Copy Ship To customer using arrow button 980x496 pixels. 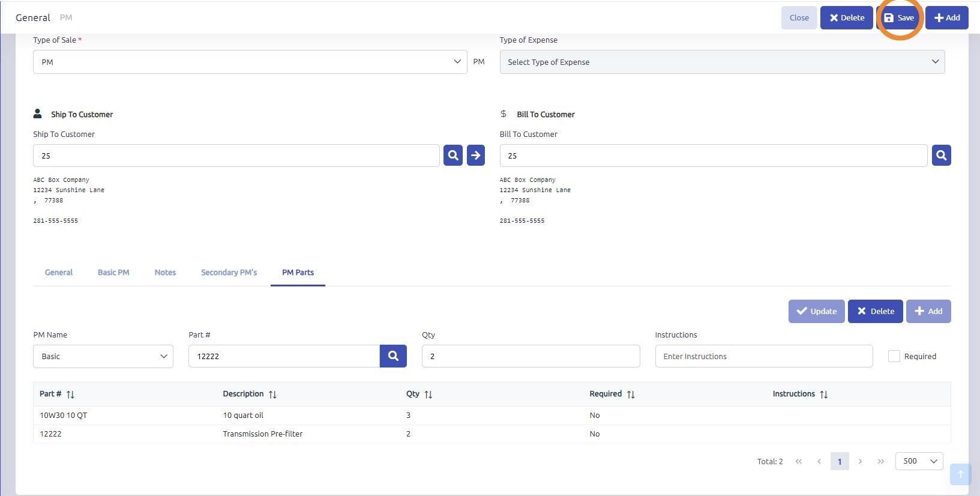(x=475, y=156)
